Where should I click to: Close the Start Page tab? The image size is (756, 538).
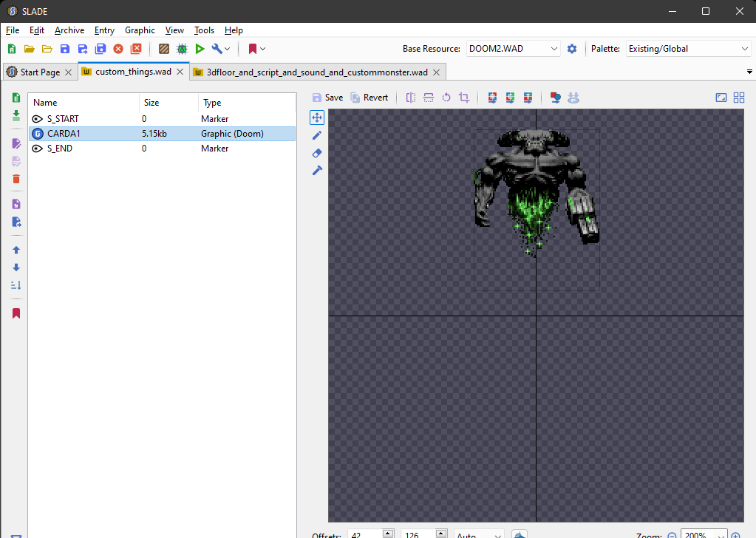pos(69,72)
